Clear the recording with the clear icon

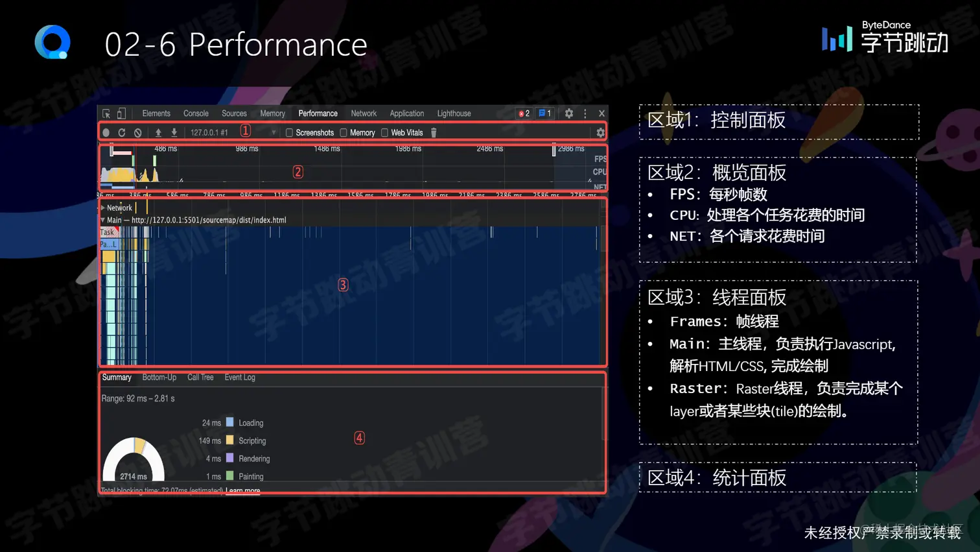(138, 132)
